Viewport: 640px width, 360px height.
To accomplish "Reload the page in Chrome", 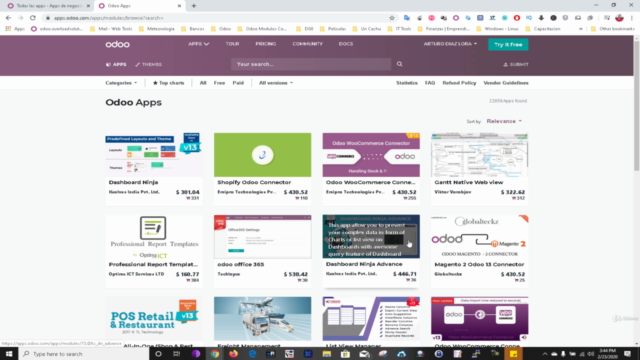I will [33, 18].
